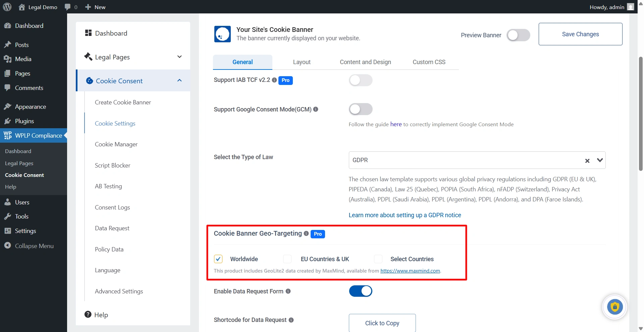Disable the Enable Data Request Form toggle
The width and height of the screenshot is (644, 332).
(361, 291)
